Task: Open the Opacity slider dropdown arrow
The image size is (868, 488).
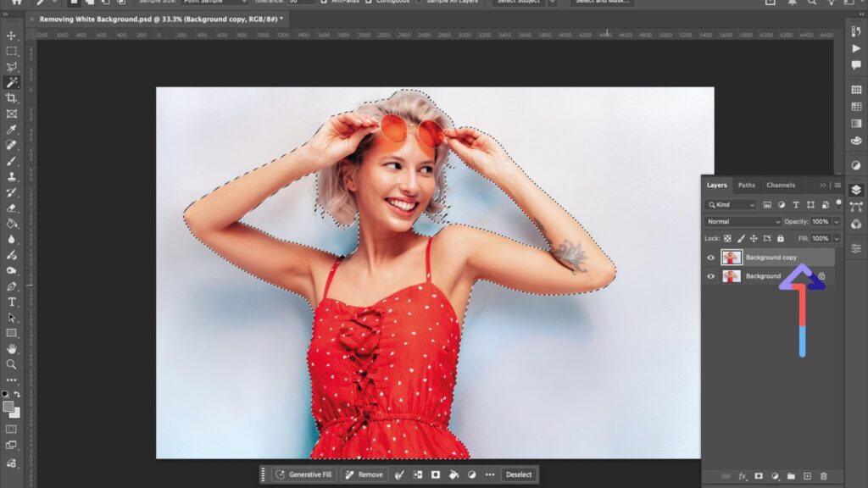Action: (x=837, y=222)
